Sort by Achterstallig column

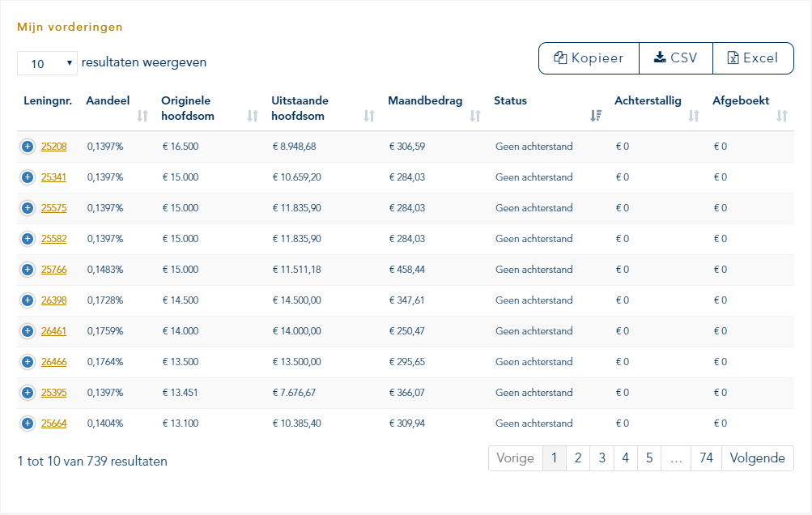pos(694,116)
